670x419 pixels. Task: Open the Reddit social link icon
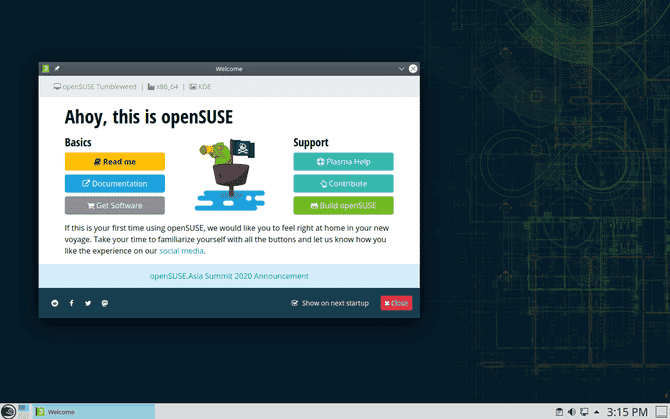coord(55,303)
